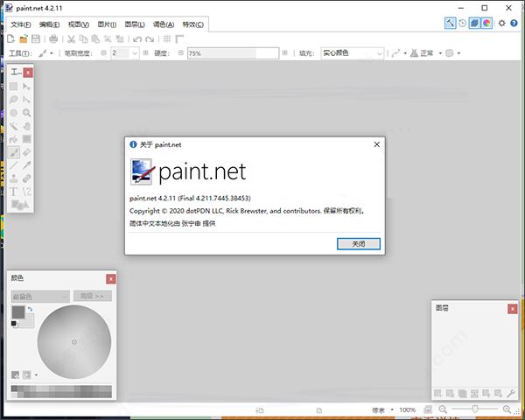Viewport: 525px width, 420px height.
Task: Open Settings with the gear icon
Action: pos(501,23)
